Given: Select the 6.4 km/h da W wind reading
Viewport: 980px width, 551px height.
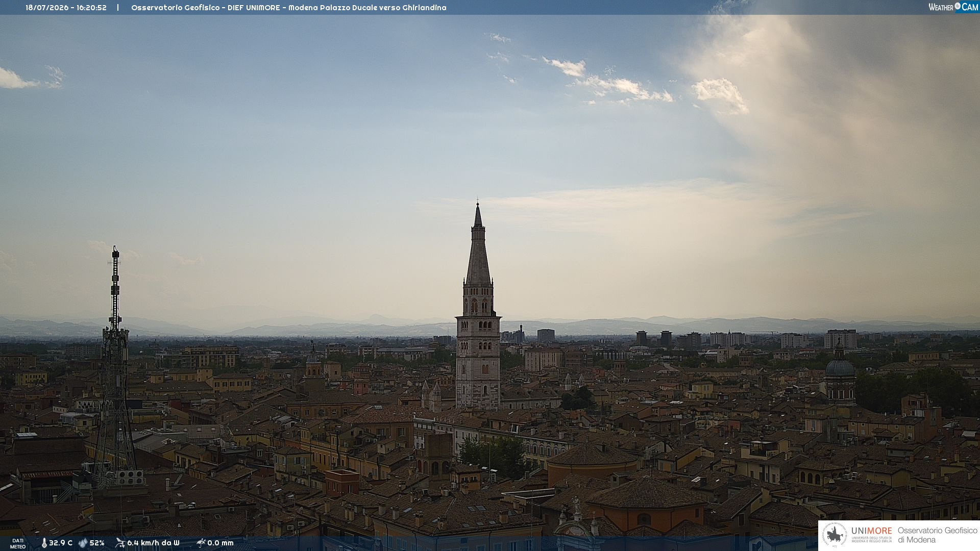Looking at the screenshot, I should (153, 543).
